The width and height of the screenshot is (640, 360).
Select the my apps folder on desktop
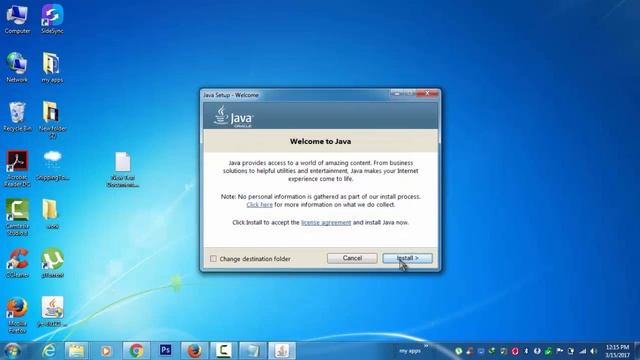(x=52, y=67)
